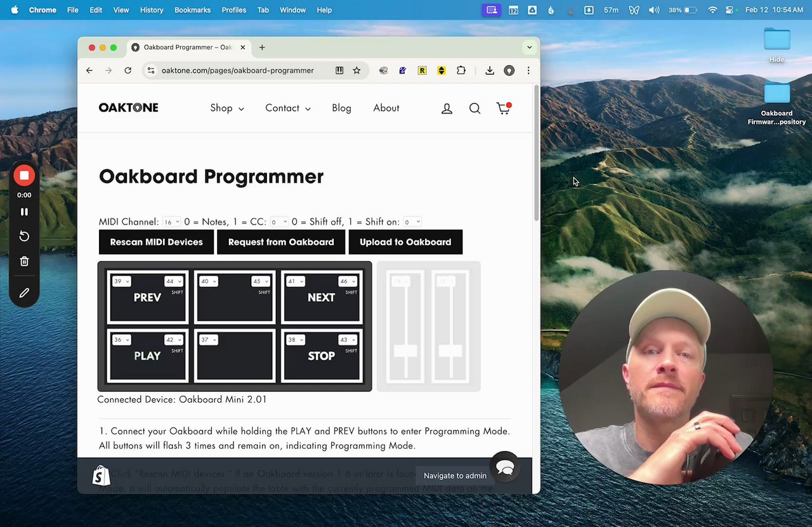Click the URL address field
The height and width of the screenshot is (527, 812).
point(238,70)
